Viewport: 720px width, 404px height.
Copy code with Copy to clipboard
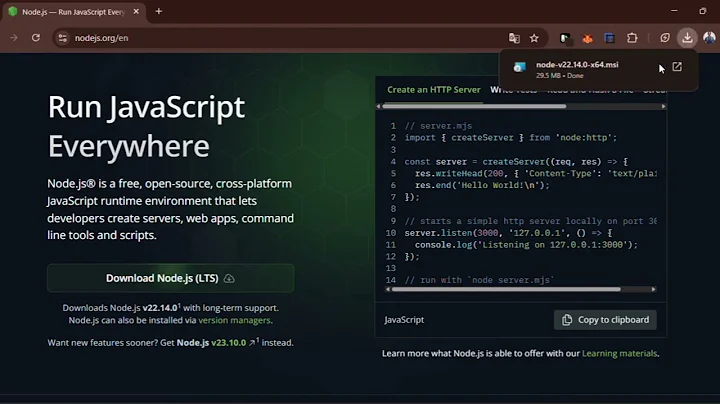(605, 320)
